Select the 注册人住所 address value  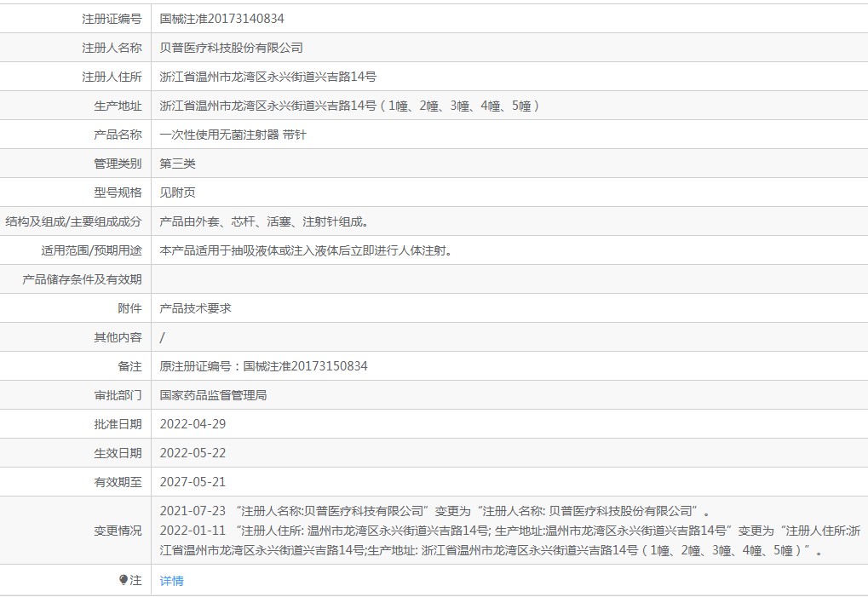pos(268,77)
